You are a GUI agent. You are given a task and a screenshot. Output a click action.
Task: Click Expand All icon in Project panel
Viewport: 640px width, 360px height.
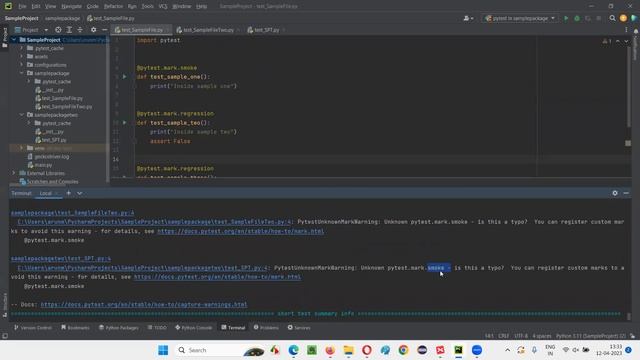pos(69,30)
